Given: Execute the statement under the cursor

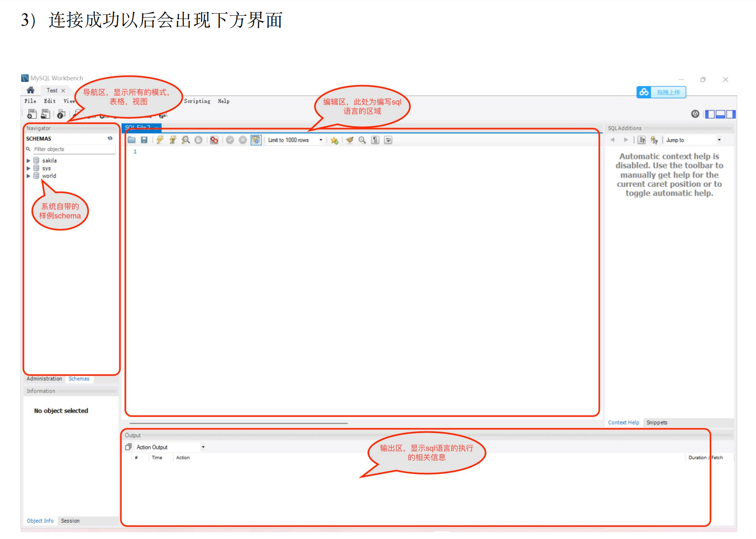Looking at the screenshot, I should 173,140.
